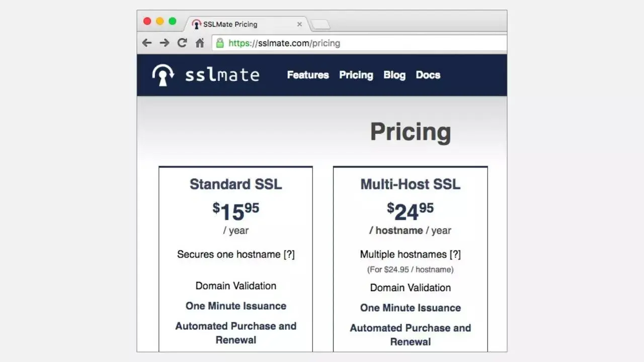Click Automated Purchase and Renewal under Standard SSL
This screenshot has width=644, height=362.
pos(236,333)
